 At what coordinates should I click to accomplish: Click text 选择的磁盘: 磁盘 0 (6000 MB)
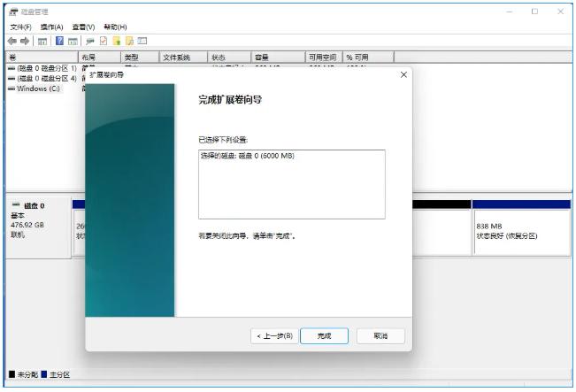click(x=248, y=156)
